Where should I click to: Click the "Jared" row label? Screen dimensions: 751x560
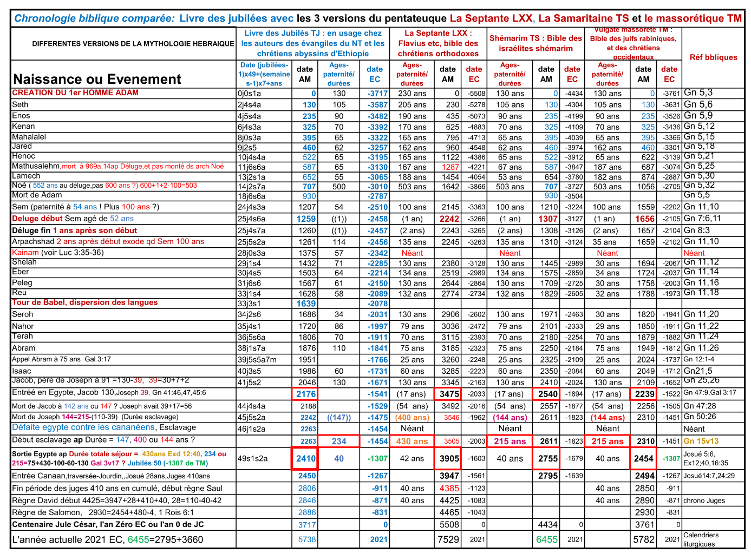pos(22,146)
